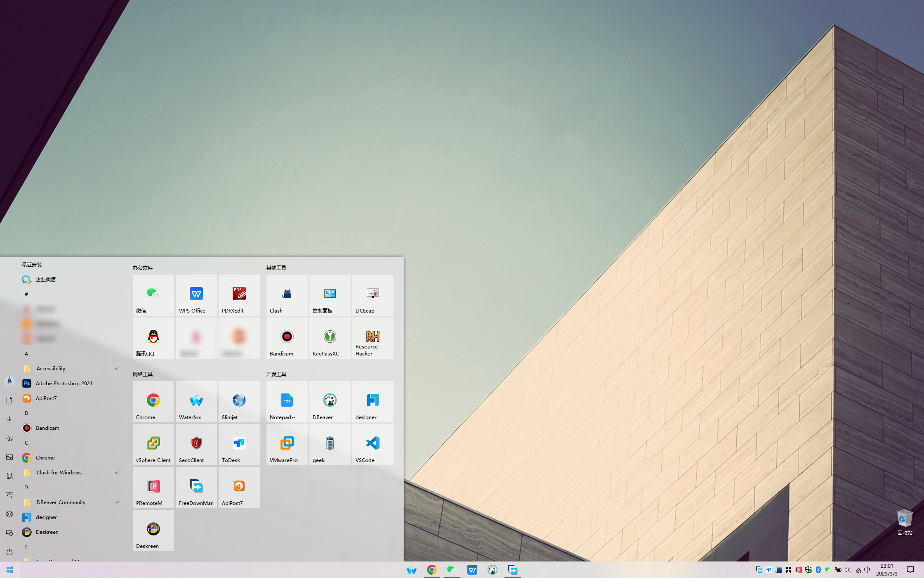Open Deskreen in the app list

tap(71, 532)
